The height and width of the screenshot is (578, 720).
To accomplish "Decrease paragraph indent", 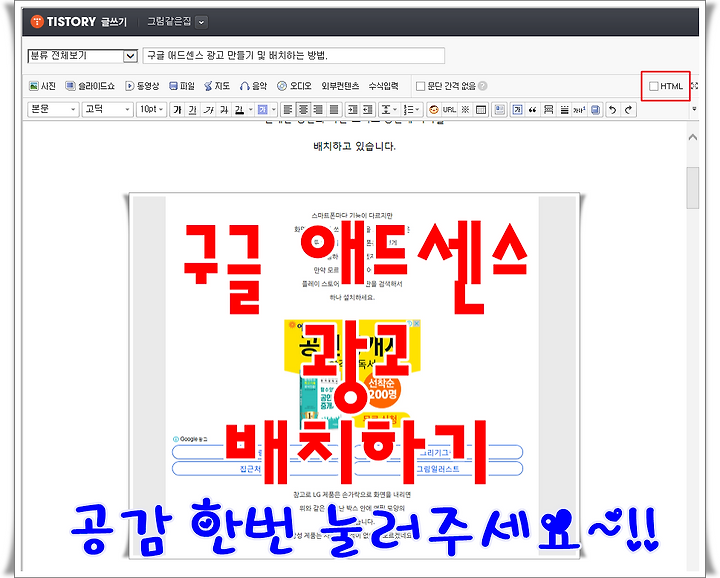I will coord(368,110).
